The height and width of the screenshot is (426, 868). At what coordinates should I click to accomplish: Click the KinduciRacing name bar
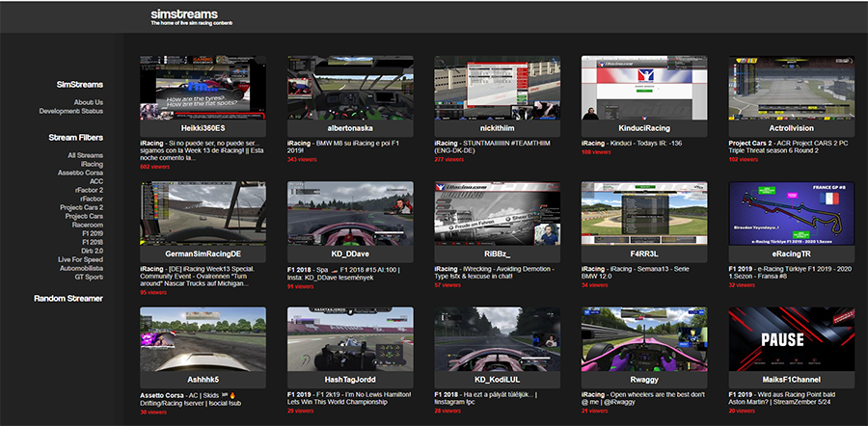tap(644, 128)
